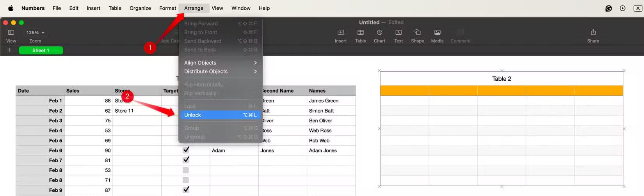Screen dimensions: 644x196
Task: Click the Table toolbar icon
Action: (361, 32)
